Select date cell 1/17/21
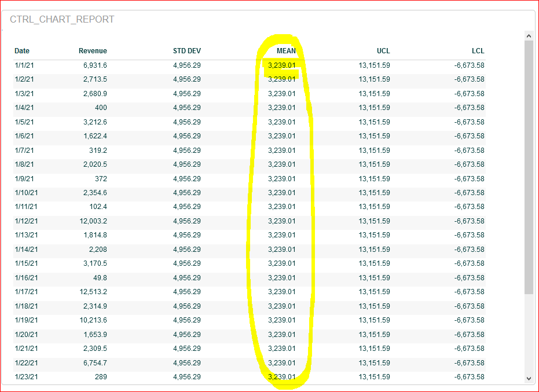Viewport: 539px width, 392px height. pos(27,292)
